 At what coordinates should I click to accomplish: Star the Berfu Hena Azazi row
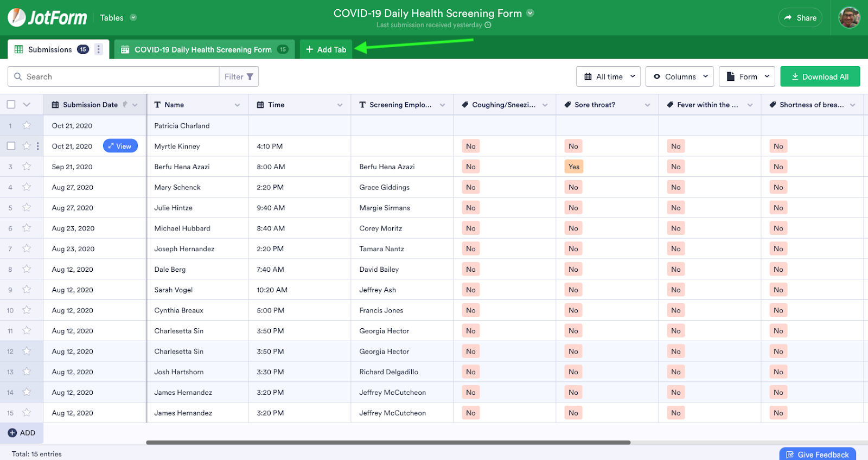coord(27,167)
